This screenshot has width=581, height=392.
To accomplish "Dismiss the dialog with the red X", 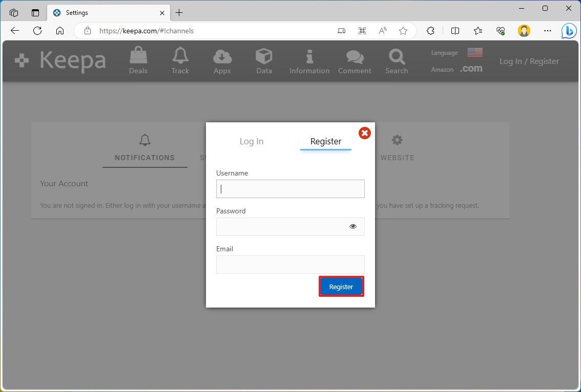I will click(364, 133).
